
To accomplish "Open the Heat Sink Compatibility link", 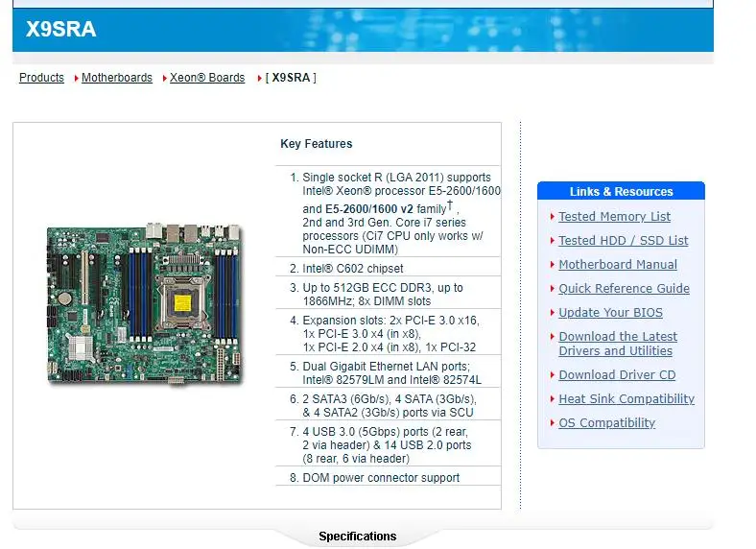I will point(626,399).
